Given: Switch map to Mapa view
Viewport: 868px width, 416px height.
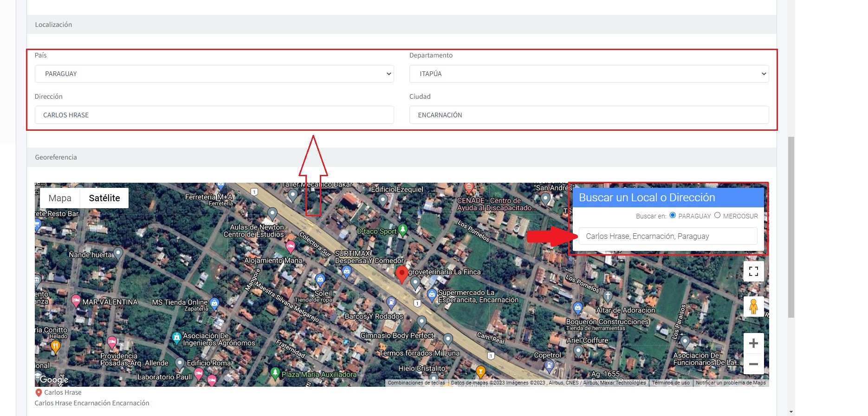Looking at the screenshot, I should click(x=60, y=198).
